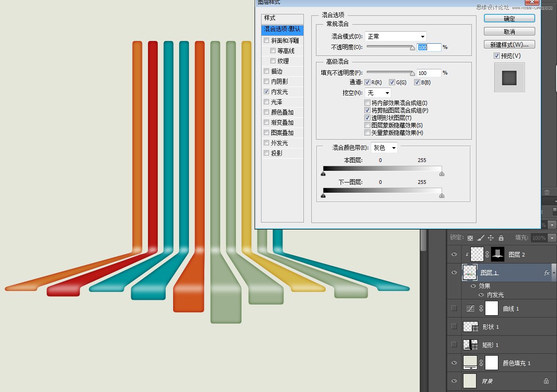Enable 斜面和浮雕 checkbox
557x392 pixels.
pyautogui.click(x=267, y=41)
